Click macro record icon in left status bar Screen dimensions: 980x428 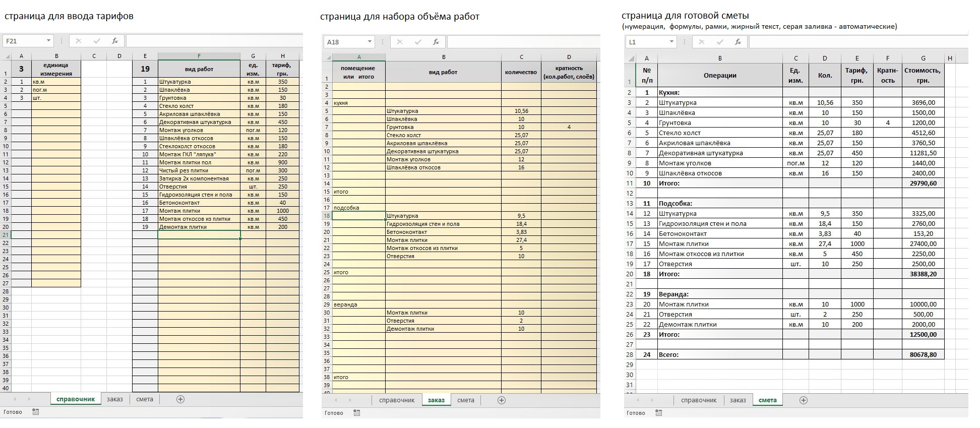(36, 412)
